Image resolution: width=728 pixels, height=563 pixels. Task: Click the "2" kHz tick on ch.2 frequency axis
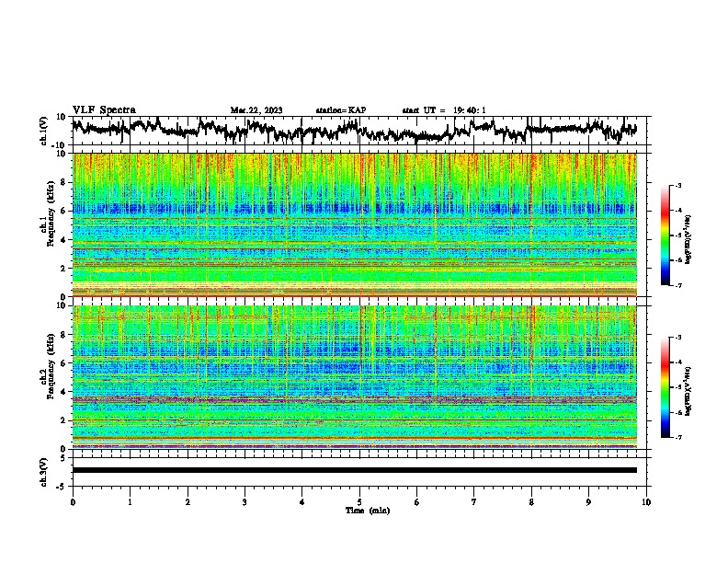pyautogui.click(x=63, y=420)
